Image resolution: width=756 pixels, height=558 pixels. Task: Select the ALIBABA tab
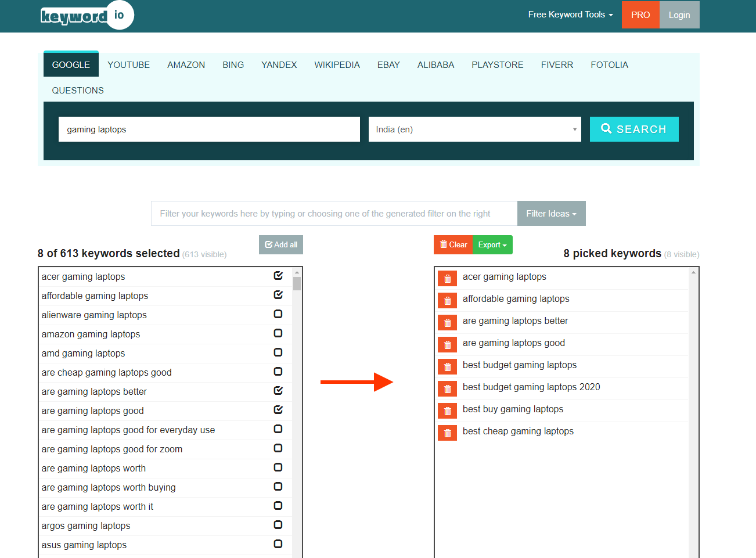[435, 65]
